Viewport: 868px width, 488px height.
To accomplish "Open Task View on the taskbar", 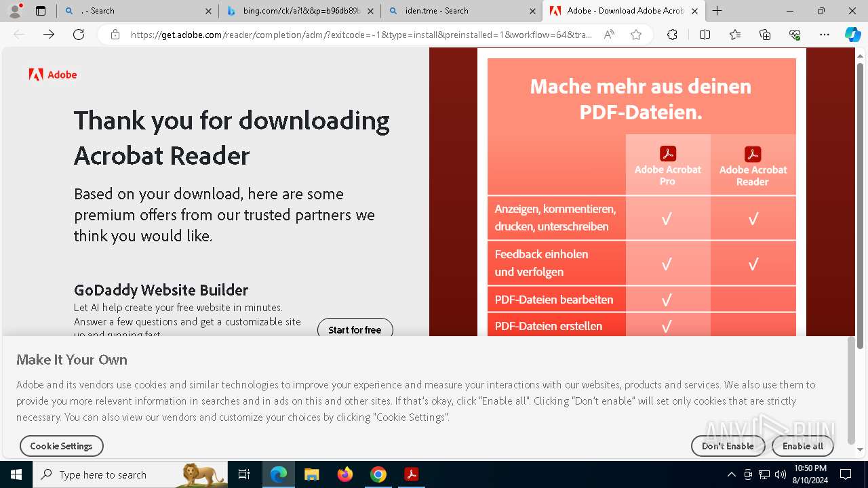I will (x=244, y=474).
